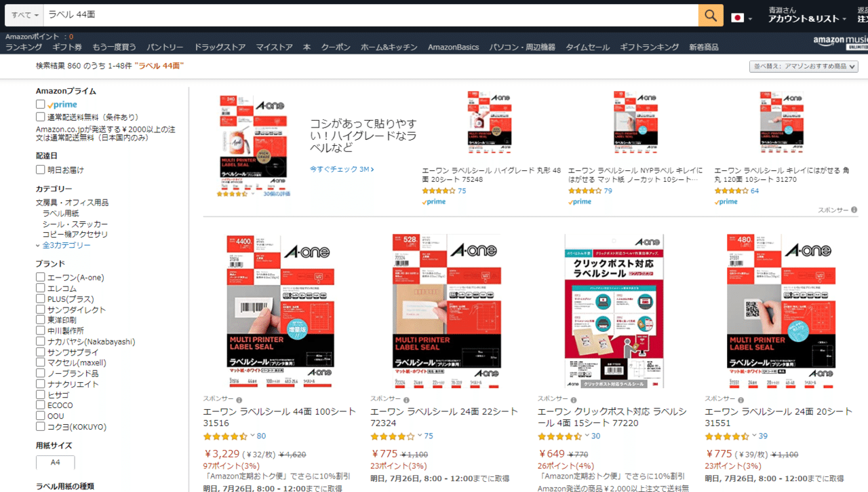Click star rating of 24面 20シート 31551
The image size is (868, 492).
[x=726, y=436]
